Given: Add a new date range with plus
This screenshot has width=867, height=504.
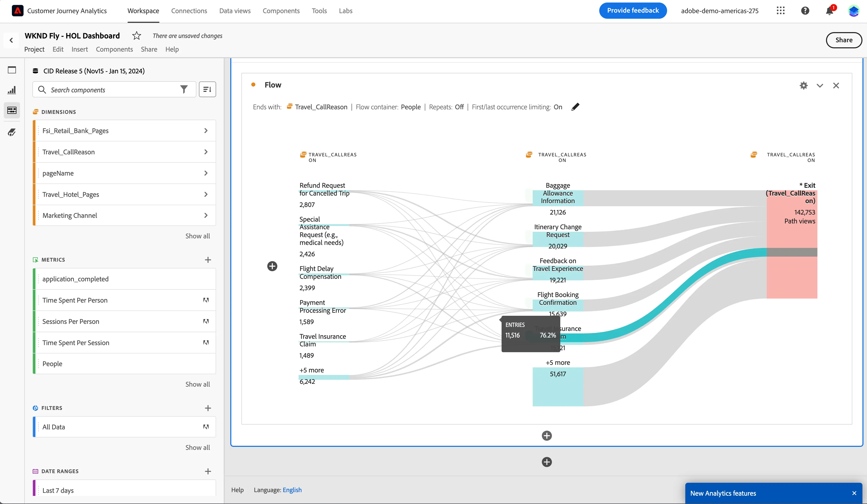Looking at the screenshot, I should click(208, 471).
